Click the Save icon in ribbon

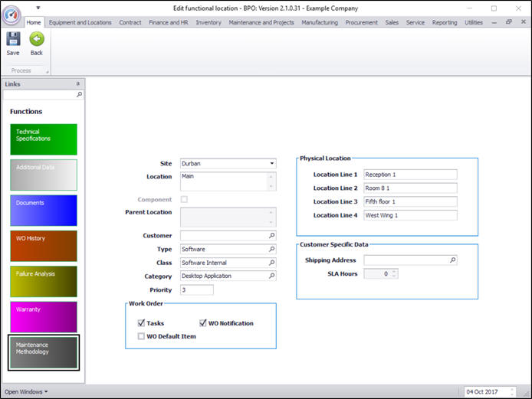(x=13, y=39)
